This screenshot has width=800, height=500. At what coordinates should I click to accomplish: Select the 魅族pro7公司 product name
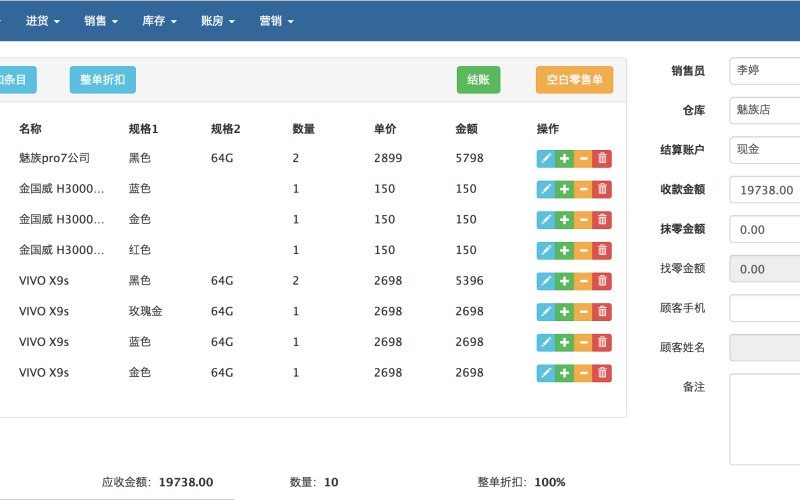pos(54,158)
